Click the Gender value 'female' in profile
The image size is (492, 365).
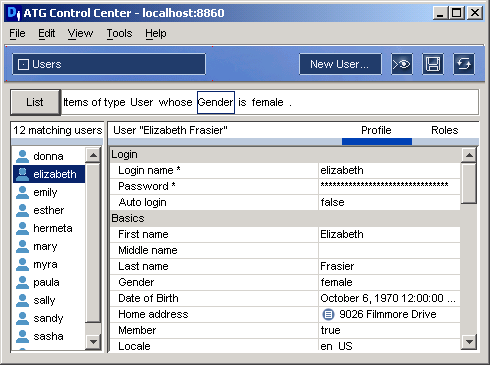[x=389, y=282]
